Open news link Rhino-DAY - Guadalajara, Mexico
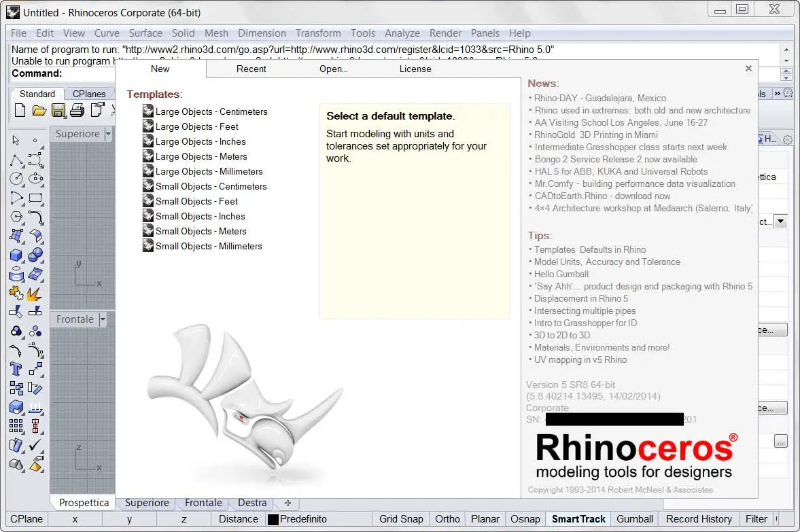 (x=600, y=98)
